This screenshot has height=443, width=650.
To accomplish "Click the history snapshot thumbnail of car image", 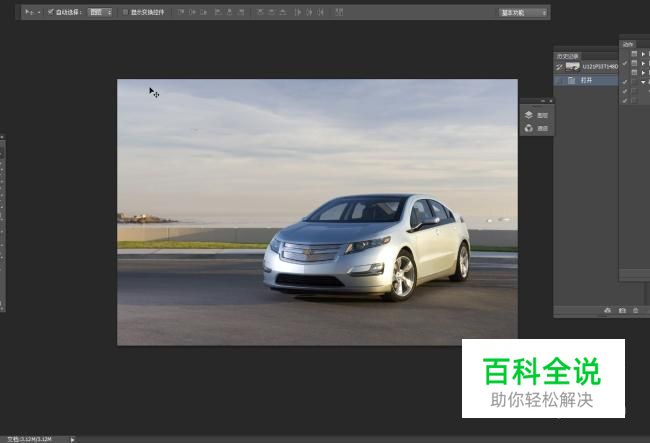I will [x=571, y=65].
